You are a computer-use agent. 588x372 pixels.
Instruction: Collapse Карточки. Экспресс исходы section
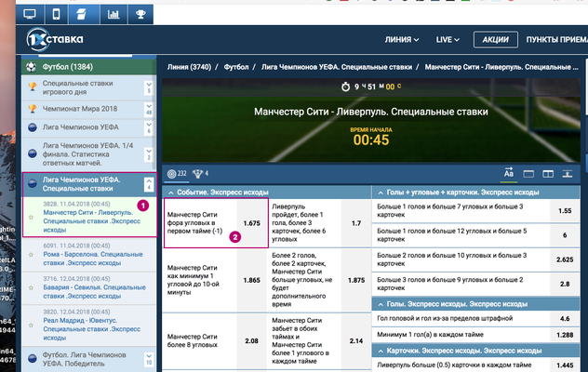381,351
